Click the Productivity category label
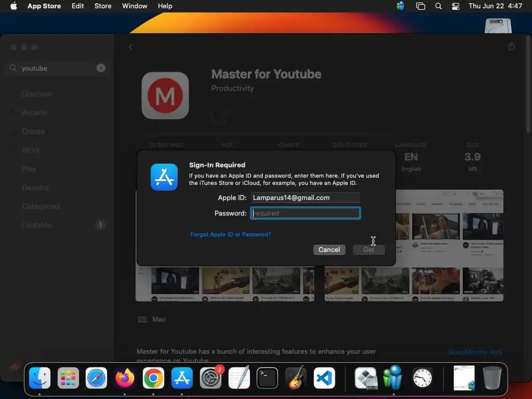532x399 pixels. pos(232,88)
